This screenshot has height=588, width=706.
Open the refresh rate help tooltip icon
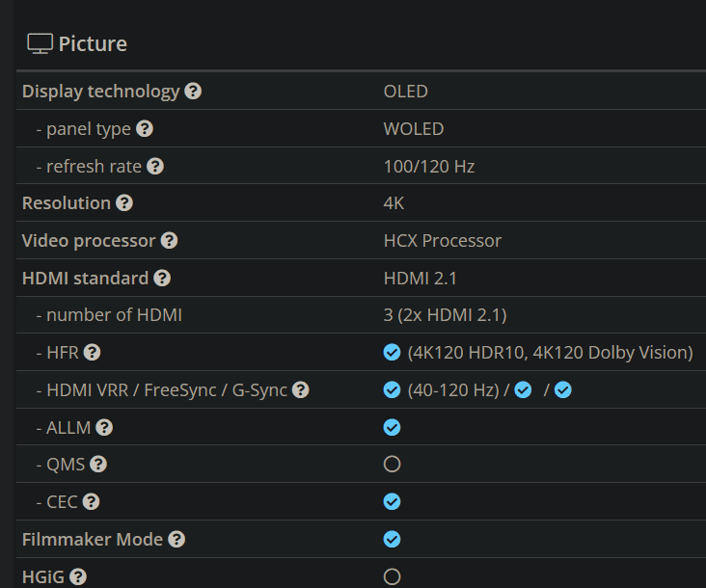pyautogui.click(x=155, y=166)
